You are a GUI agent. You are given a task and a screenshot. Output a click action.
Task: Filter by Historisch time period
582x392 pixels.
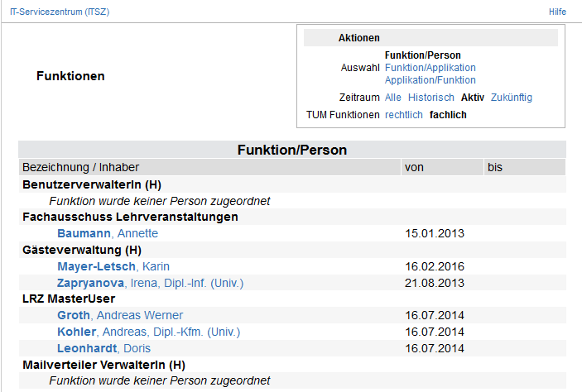(431, 98)
